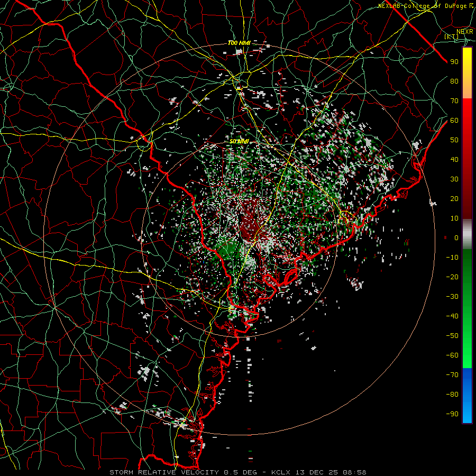The image size is (476, 476).
Task: Click the NEXR label above the scale
Action: 465,31
